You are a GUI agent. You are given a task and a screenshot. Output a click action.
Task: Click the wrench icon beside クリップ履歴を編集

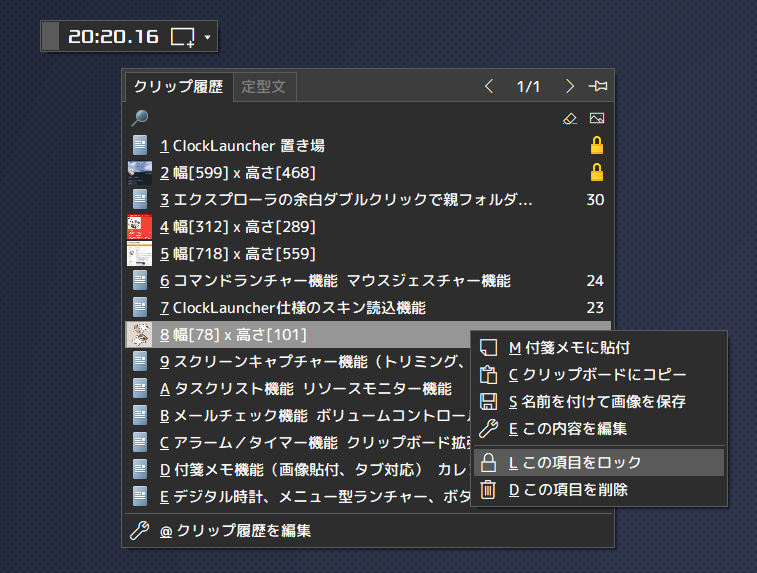point(140,531)
